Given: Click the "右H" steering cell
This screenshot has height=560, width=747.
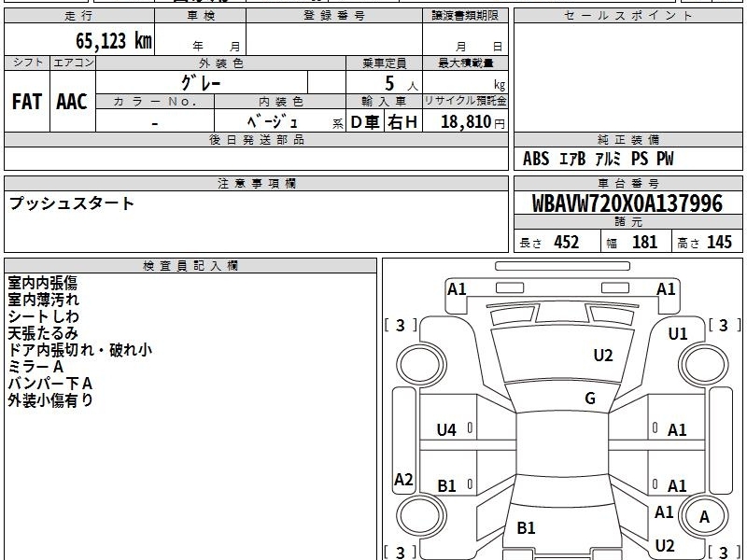Looking at the screenshot, I should coord(402,122).
